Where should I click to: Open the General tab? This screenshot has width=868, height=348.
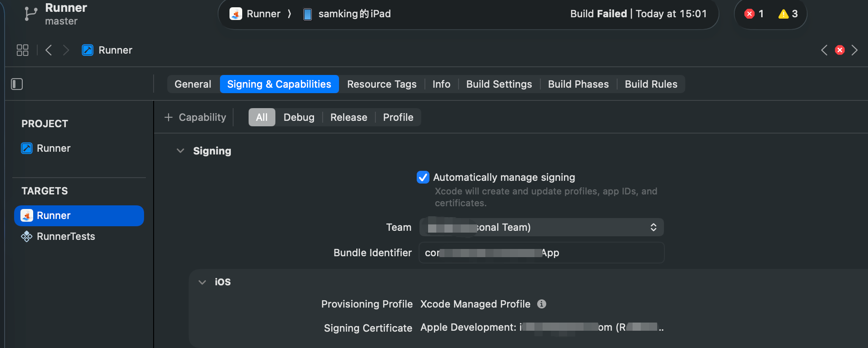(x=193, y=84)
